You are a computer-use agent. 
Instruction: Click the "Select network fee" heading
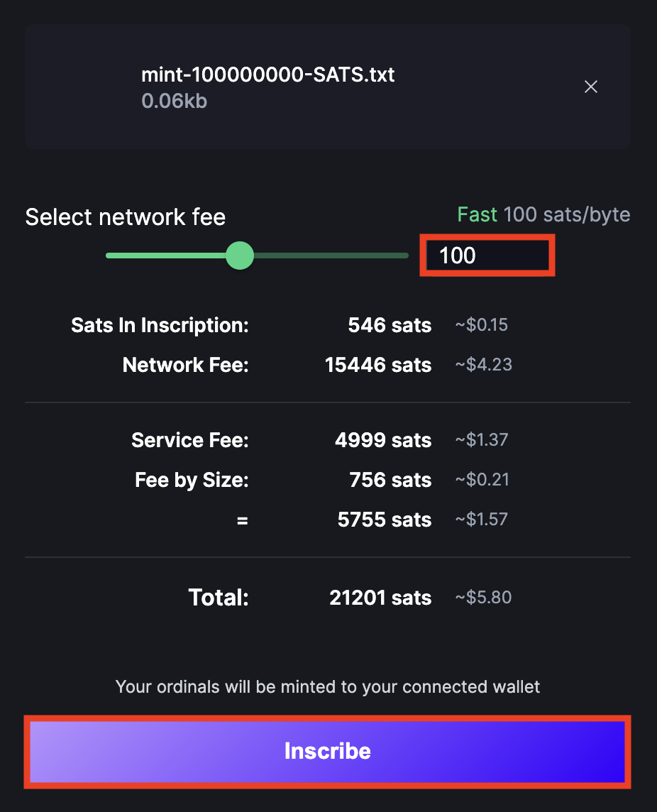125,217
